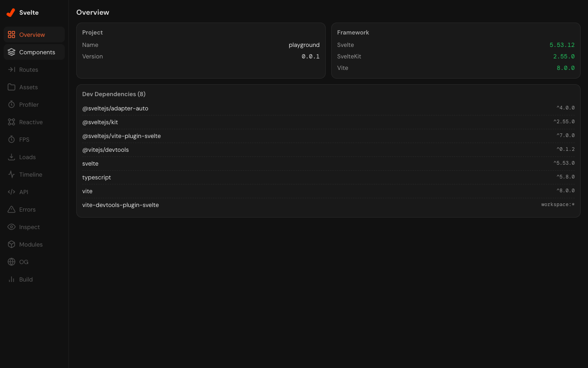This screenshot has width=588, height=368.
Task: Click the ^7.0.0 version value
Action: click(x=565, y=136)
